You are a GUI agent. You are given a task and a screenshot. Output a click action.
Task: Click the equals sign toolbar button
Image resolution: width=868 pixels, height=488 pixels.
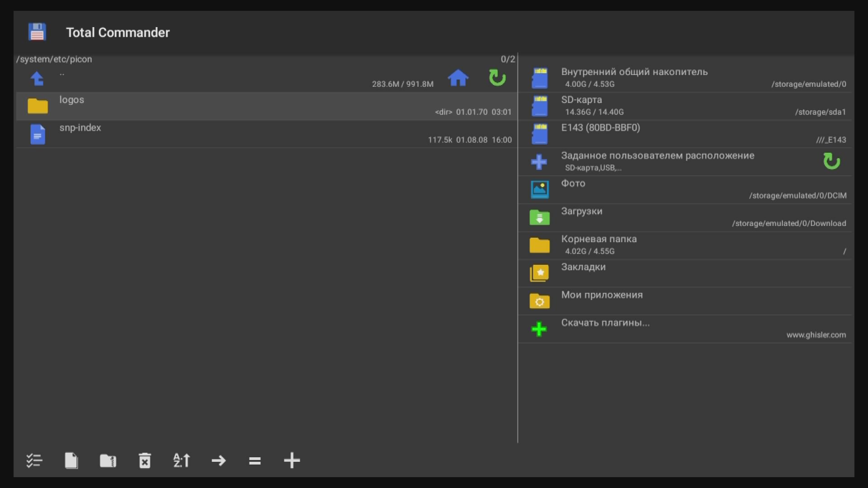(x=255, y=460)
